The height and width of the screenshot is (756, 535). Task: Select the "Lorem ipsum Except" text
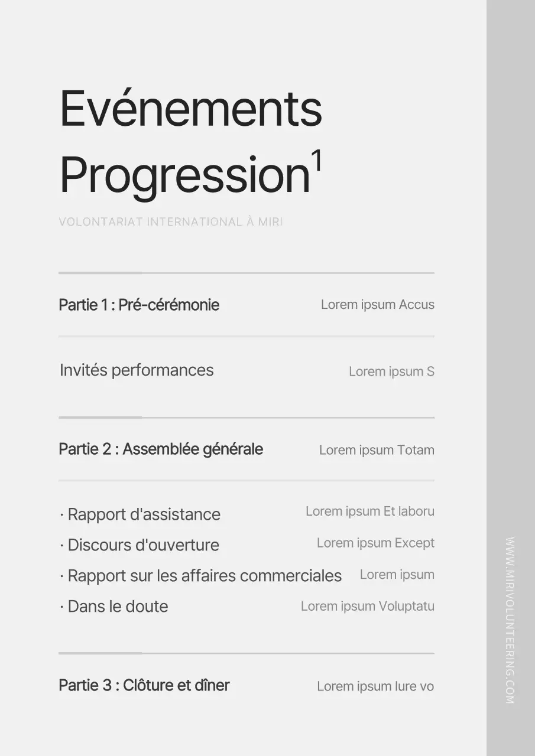point(375,543)
